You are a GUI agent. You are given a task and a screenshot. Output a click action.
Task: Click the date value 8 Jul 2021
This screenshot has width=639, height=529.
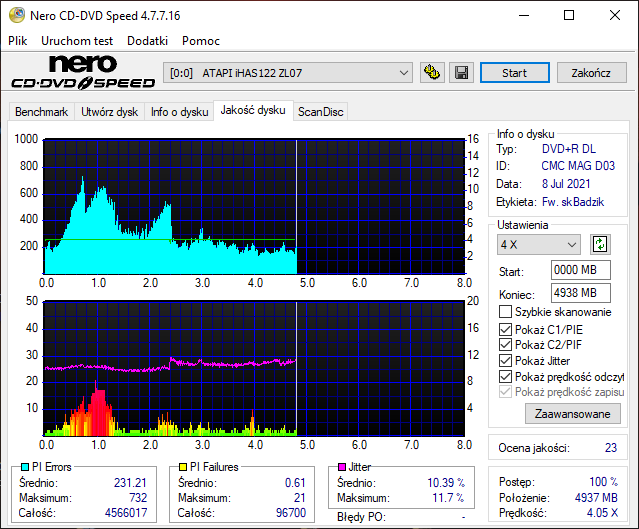tap(566, 184)
